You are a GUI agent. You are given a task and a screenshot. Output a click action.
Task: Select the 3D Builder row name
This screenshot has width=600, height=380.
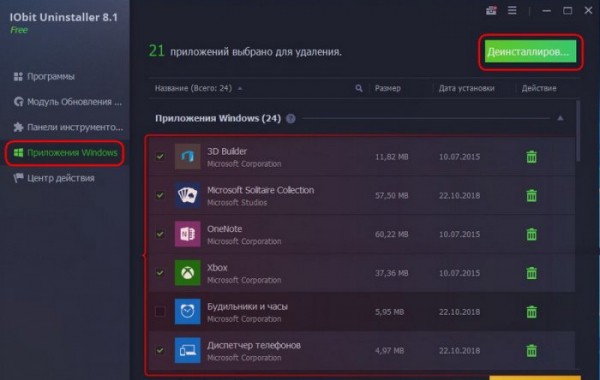click(x=227, y=151)
